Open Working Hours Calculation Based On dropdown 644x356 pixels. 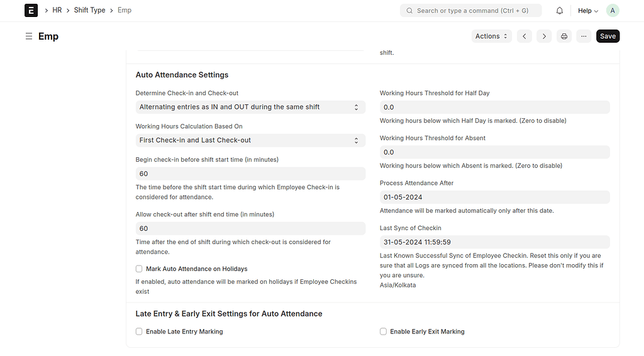pos(250,140)
